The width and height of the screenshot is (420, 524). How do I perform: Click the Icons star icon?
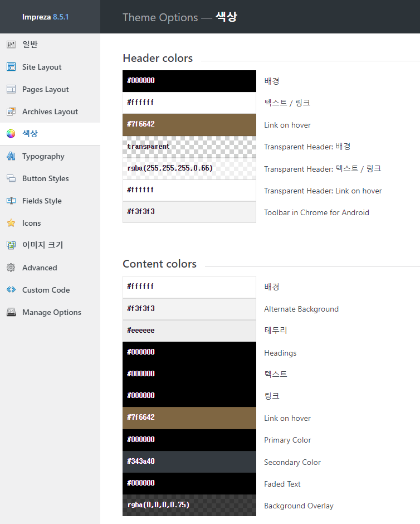pos(11,223)
